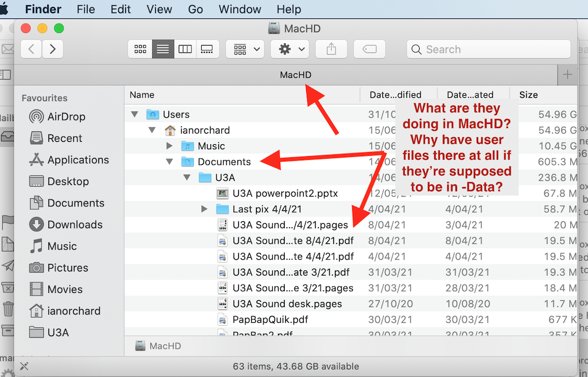Switch to icon view
Screen dimensions: 588x377
[140, 49]
